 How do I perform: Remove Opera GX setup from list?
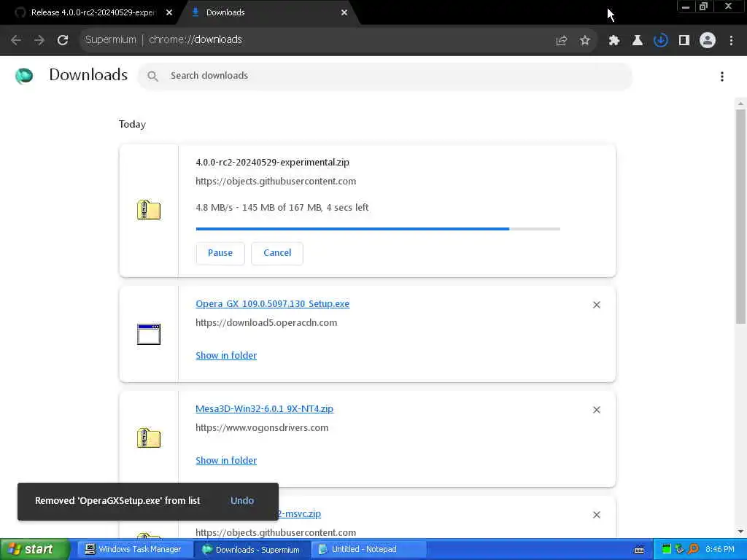click(597, 305)
